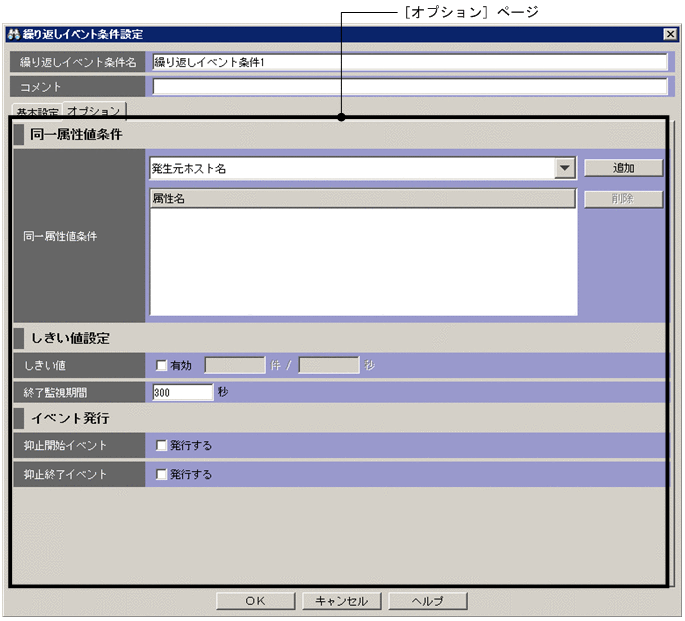Image resolution: width=685 pixels, height=621 pixels.
Task: Click the 削除 button
Action: pyautogui.click(x=623, y=199)
